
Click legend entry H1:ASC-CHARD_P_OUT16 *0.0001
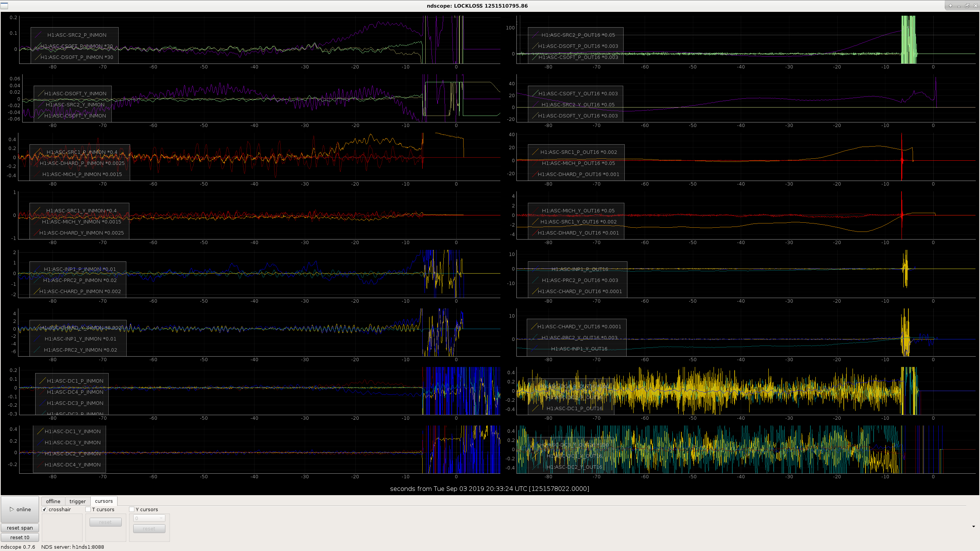580,291
